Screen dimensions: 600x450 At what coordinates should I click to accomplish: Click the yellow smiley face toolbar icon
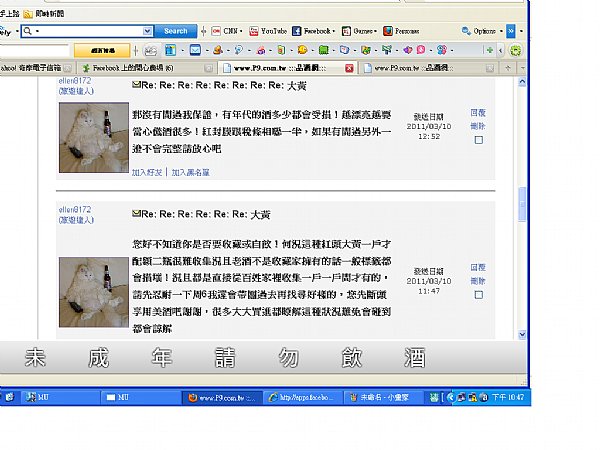coord(302,50)
